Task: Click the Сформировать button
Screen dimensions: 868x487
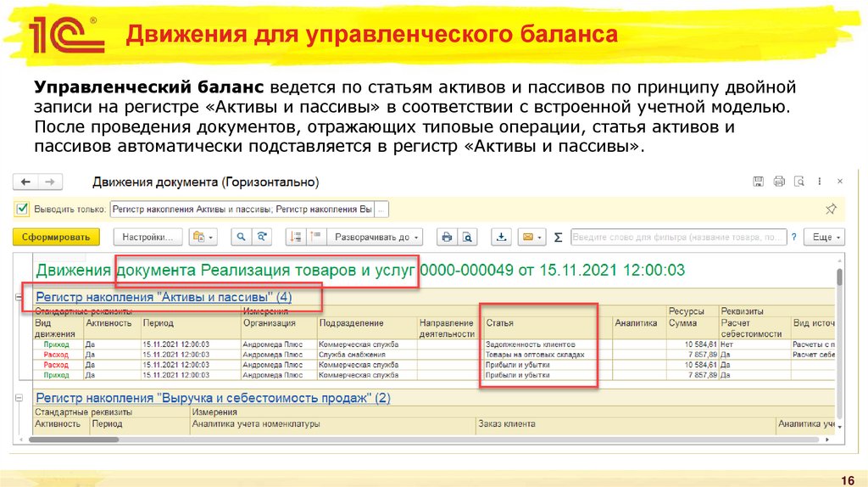Action: pos(56,237)
